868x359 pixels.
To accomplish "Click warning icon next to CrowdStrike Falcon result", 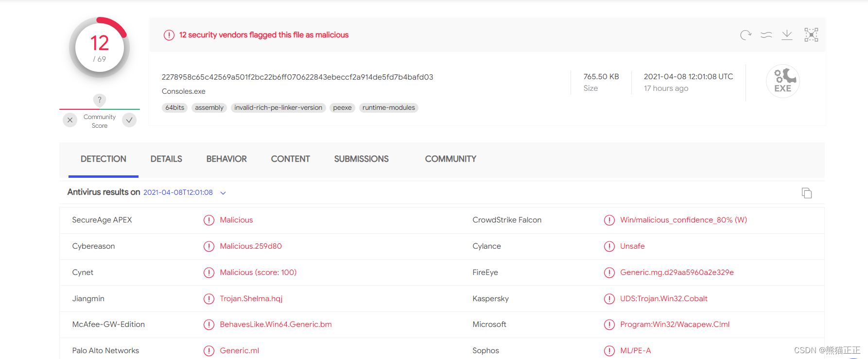I will 609,220.
